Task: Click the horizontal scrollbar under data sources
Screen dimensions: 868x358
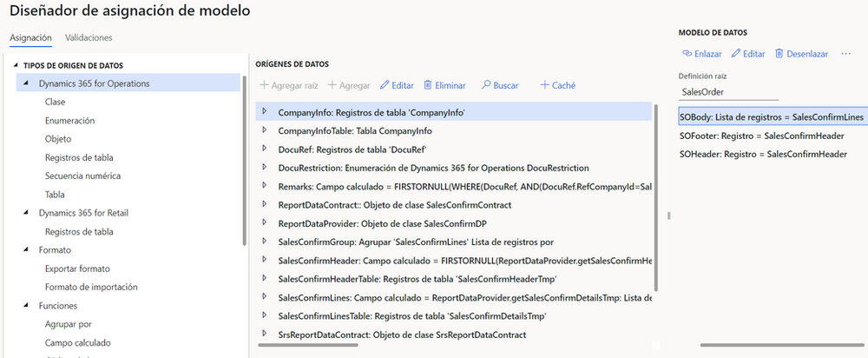Action: pyautogui.click(x=451, y=348)
